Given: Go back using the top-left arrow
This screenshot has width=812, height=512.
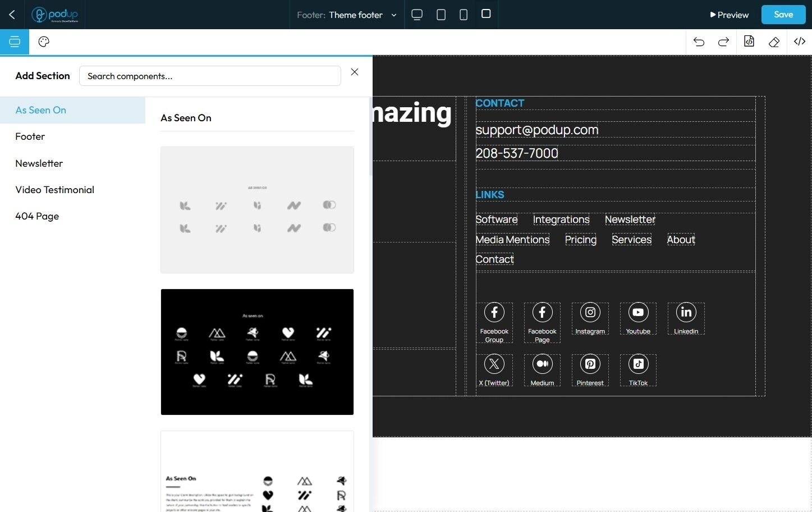Looking at the screenshot, I should click(x=12, y=15).
